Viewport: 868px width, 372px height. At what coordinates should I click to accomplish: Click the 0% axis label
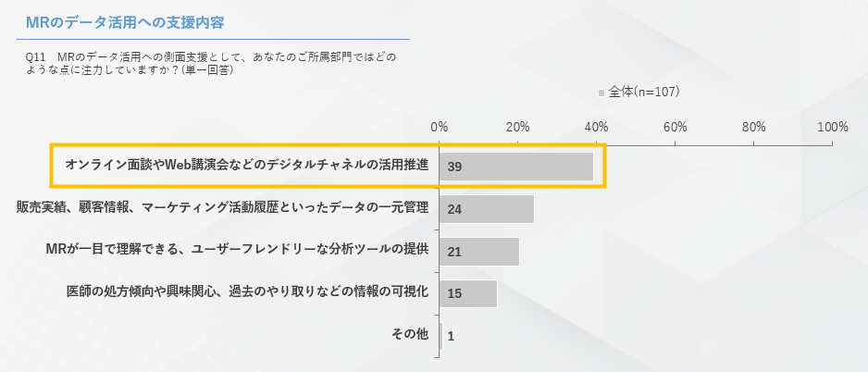pos(440,127)
